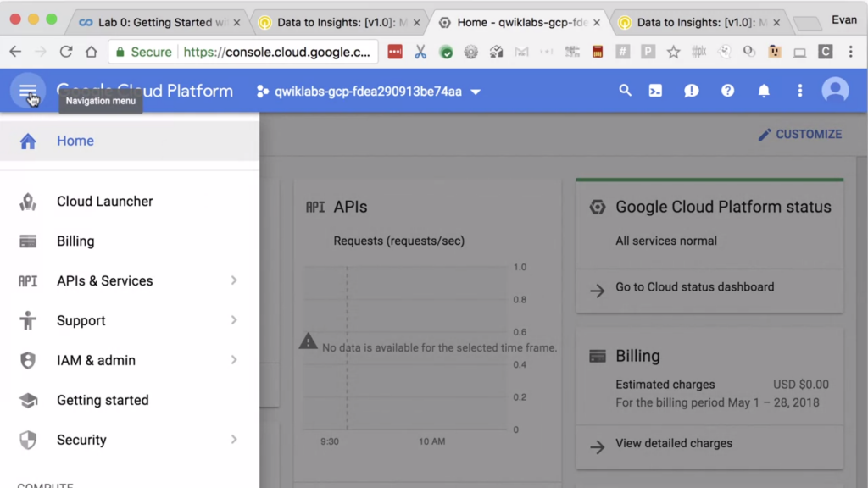Click Go to Cloud status dashboard link
868x488 pixels.
[695, 287]
